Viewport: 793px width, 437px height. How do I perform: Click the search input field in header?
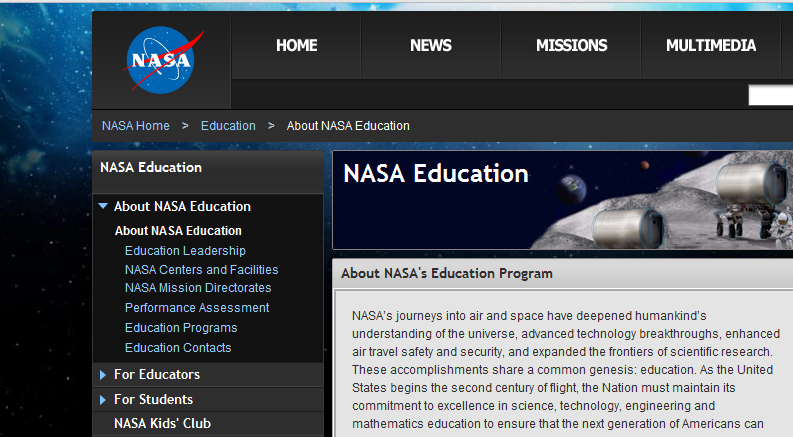771,96
